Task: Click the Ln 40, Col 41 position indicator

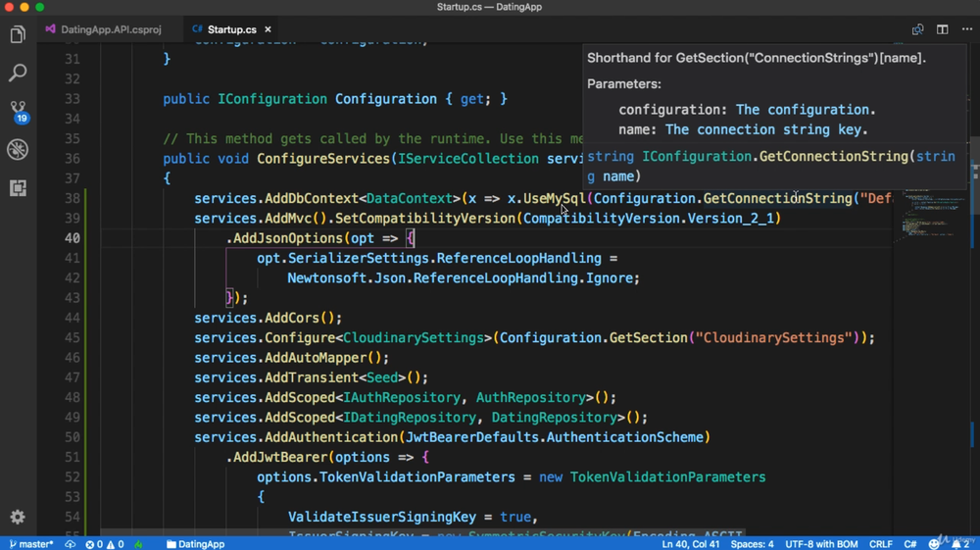Action: 691,544
